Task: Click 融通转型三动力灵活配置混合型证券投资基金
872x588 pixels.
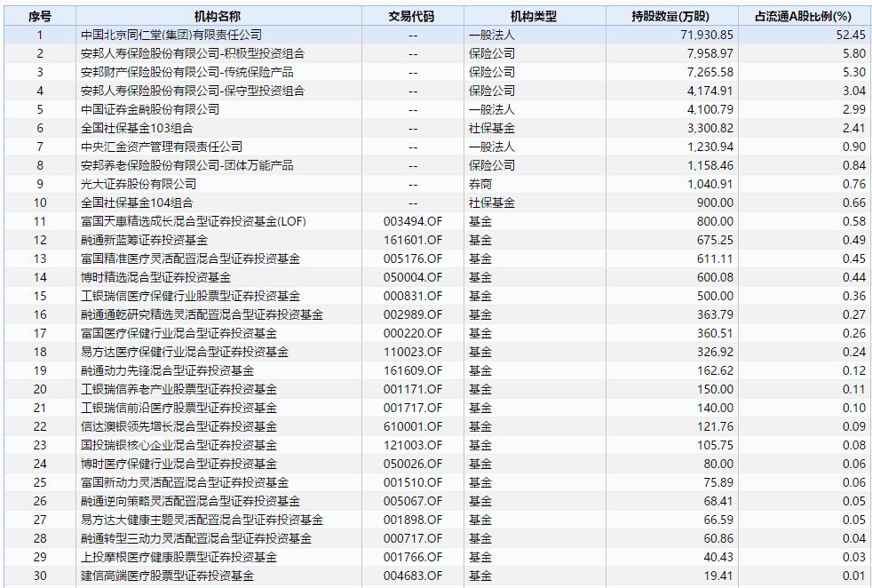Action: (196, 538)
